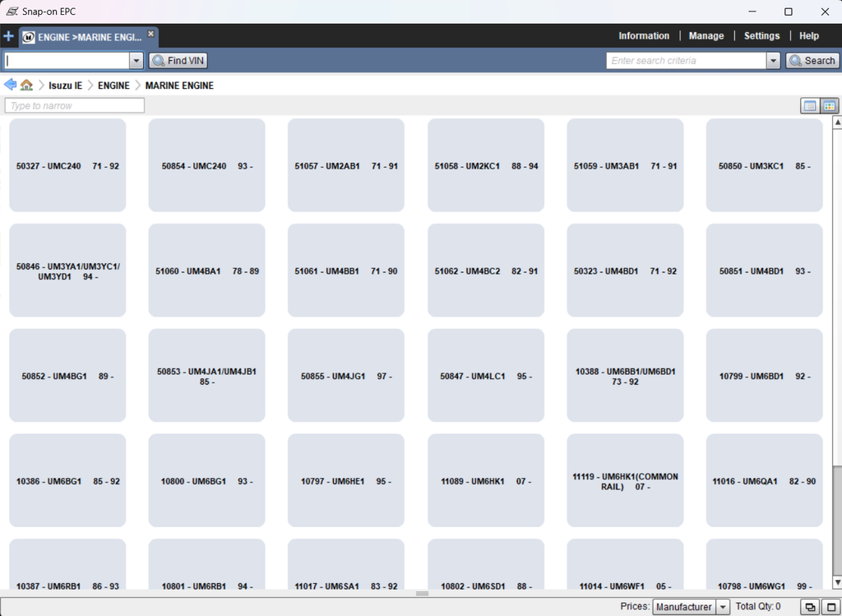Viewport: 842px width, 616px height.
Task: Open the 10797 - UM6HE1 tile
Action: click(346, 480)
